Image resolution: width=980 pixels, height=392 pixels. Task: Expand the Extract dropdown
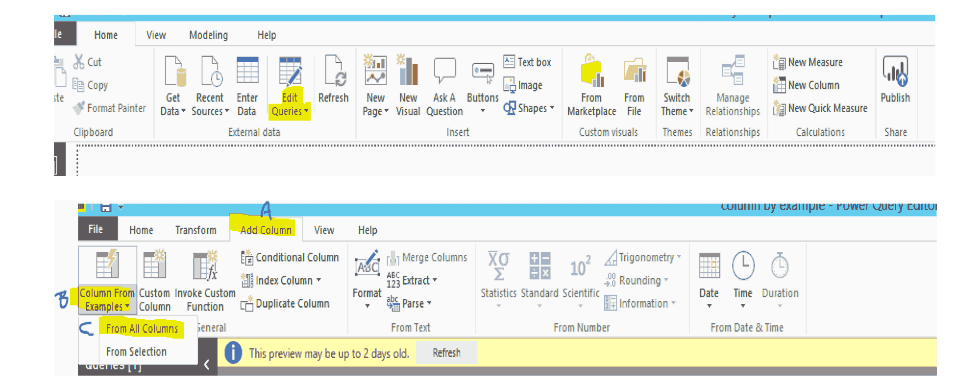point(435,280)
